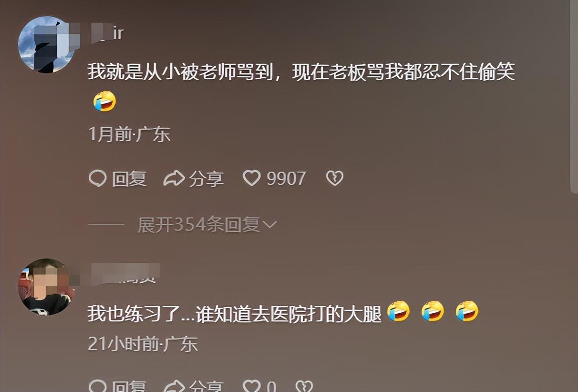Click the laughing emoji in first comment
This screenshot has width=578, height=392.
click(104, 101)
